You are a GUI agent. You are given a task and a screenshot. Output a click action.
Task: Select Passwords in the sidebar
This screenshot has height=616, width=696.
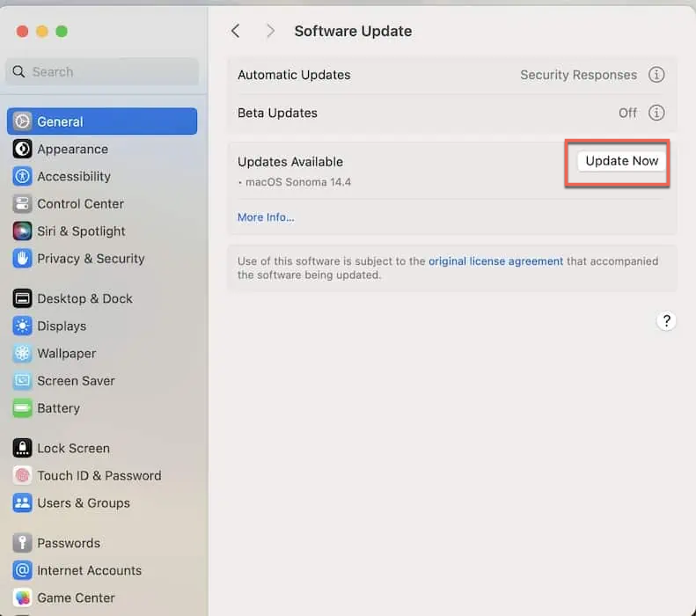(x=102, y=543)
